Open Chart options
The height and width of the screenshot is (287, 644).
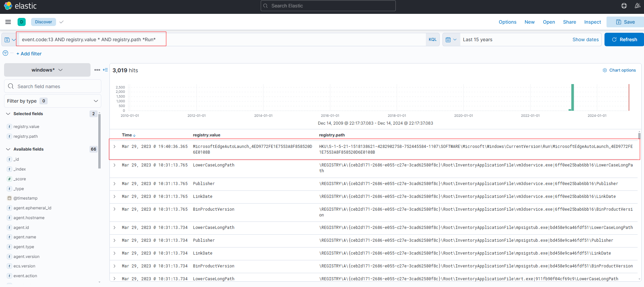tap(619, 70)
